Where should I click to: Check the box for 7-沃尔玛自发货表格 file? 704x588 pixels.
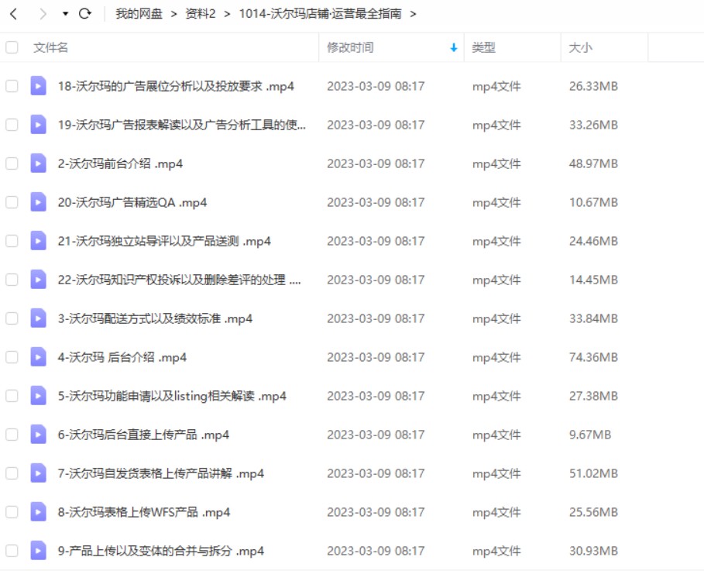(x=12, y=473)
